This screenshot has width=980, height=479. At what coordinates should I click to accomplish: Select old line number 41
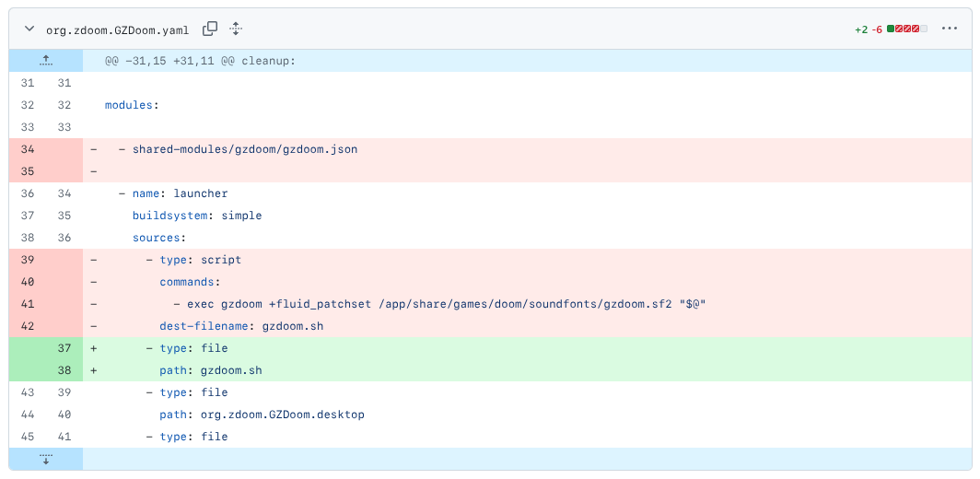click(x=28, y=304)
